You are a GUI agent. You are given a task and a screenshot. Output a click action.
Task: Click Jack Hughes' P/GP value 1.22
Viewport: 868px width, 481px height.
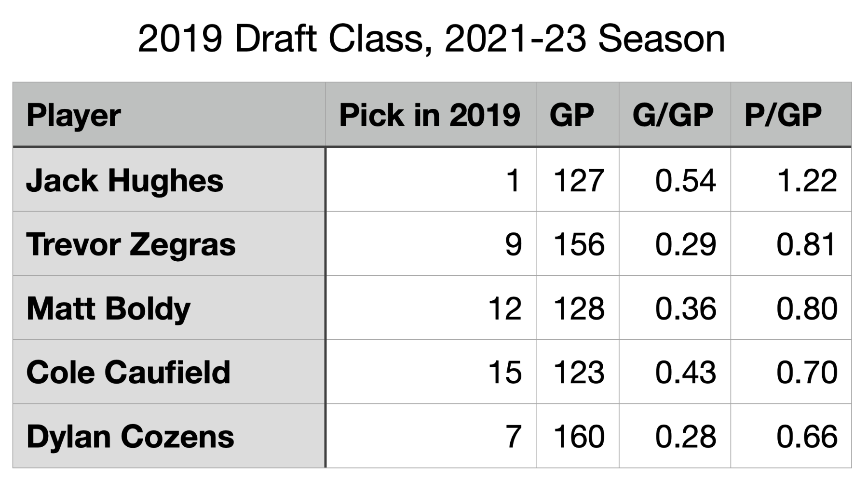pyautogui.click(x=807, y=181)
